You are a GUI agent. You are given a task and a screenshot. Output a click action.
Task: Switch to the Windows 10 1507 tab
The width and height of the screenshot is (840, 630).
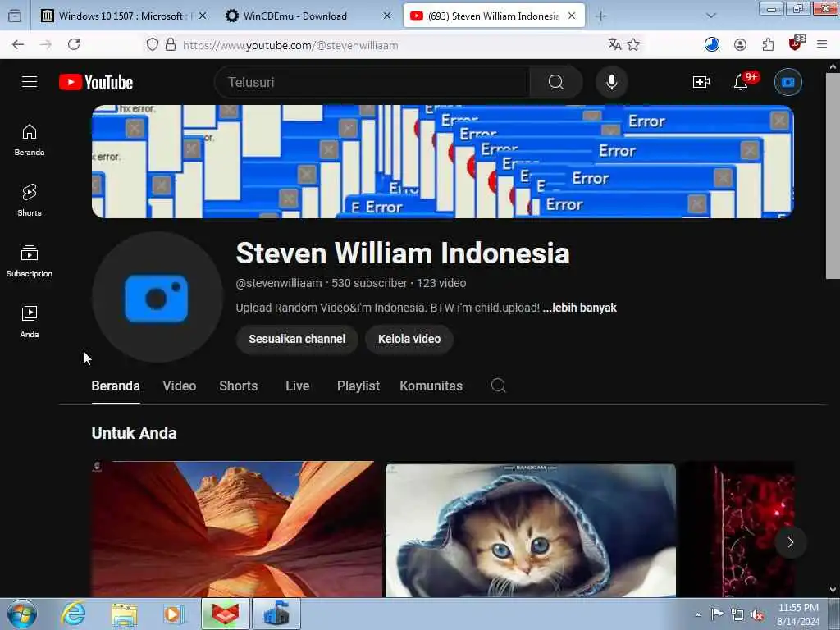pos(125,16)
